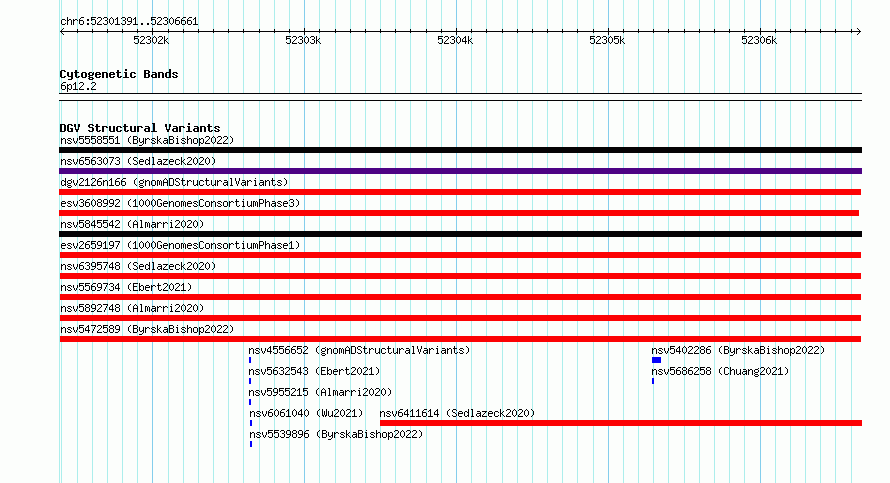The width and height of the screenshot is (890, 483).
Task: Click the 52303k ruler tick label
Action: [303, 40]
